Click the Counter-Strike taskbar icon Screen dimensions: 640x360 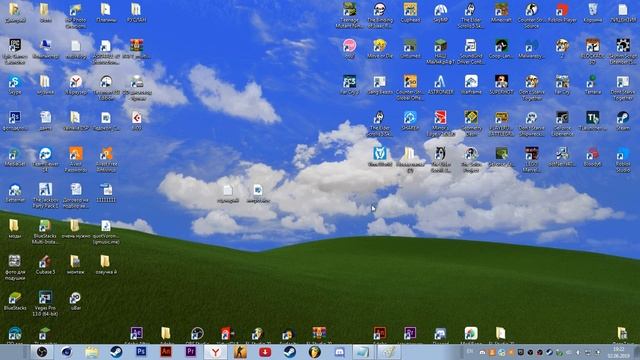point(240,352)
